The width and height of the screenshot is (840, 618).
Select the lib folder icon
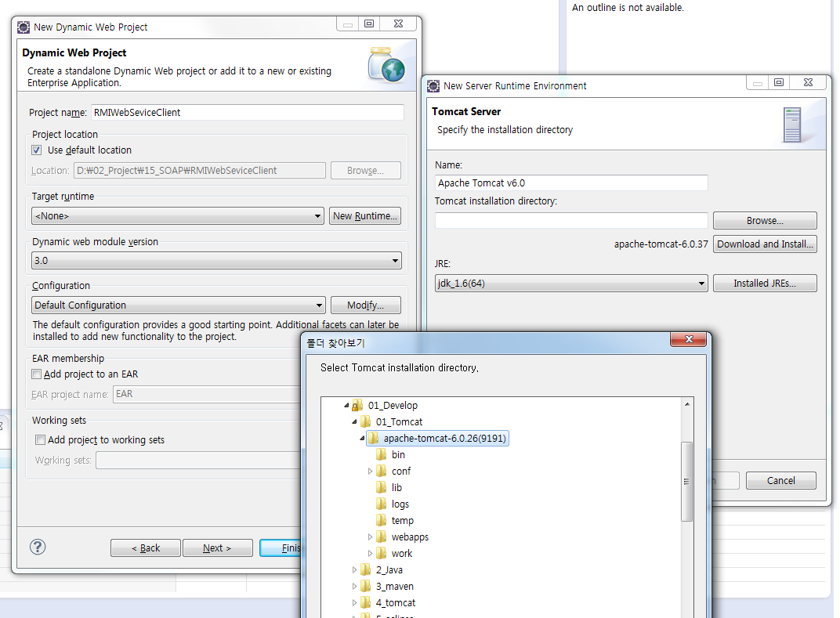point(381,488)
